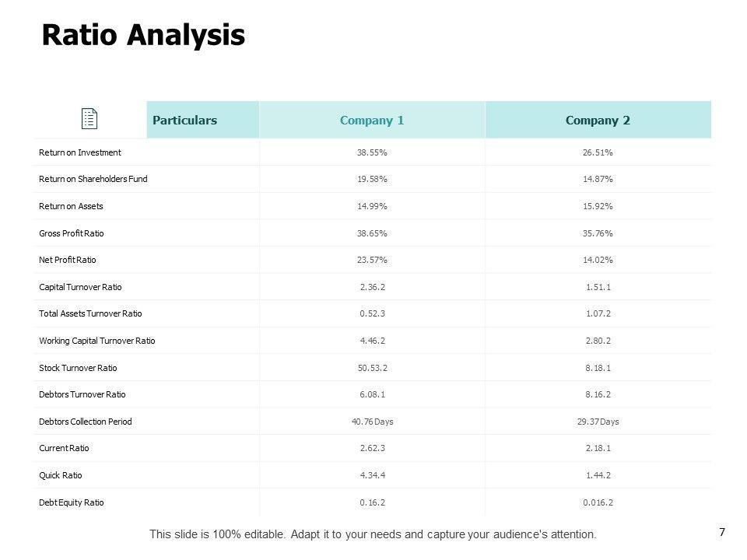Click the Working Capital Turnover Ratio label

[97, 341]
